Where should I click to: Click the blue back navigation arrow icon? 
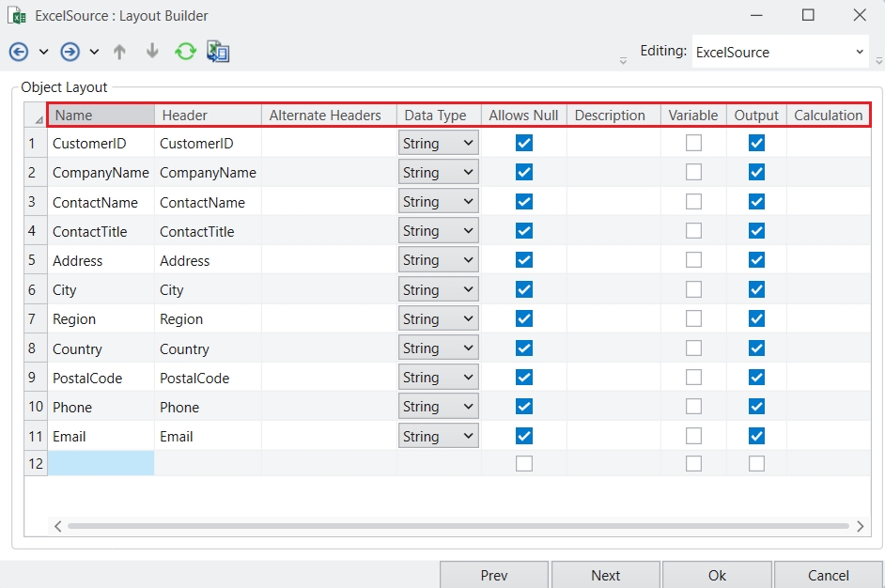[18, 52]
